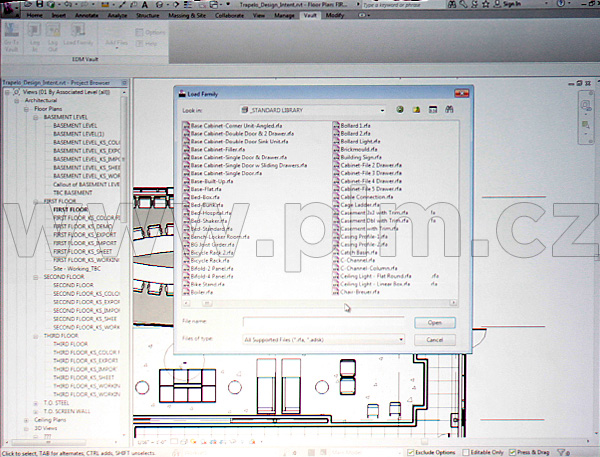Viewport: 600px width, 457px height.
Task: Toggle the Exclude Options checkbox
Action: pos(411,453)
